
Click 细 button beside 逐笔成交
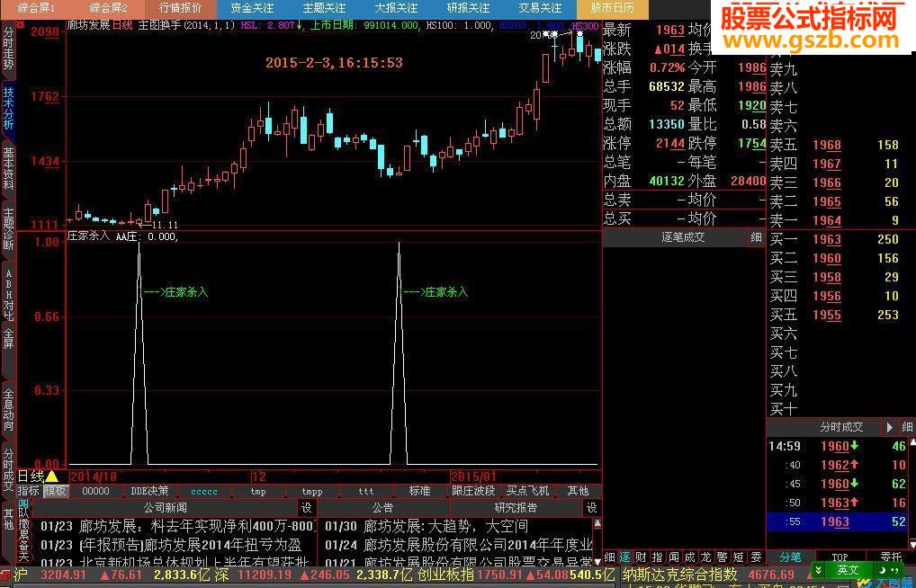[x=757, y=237]
